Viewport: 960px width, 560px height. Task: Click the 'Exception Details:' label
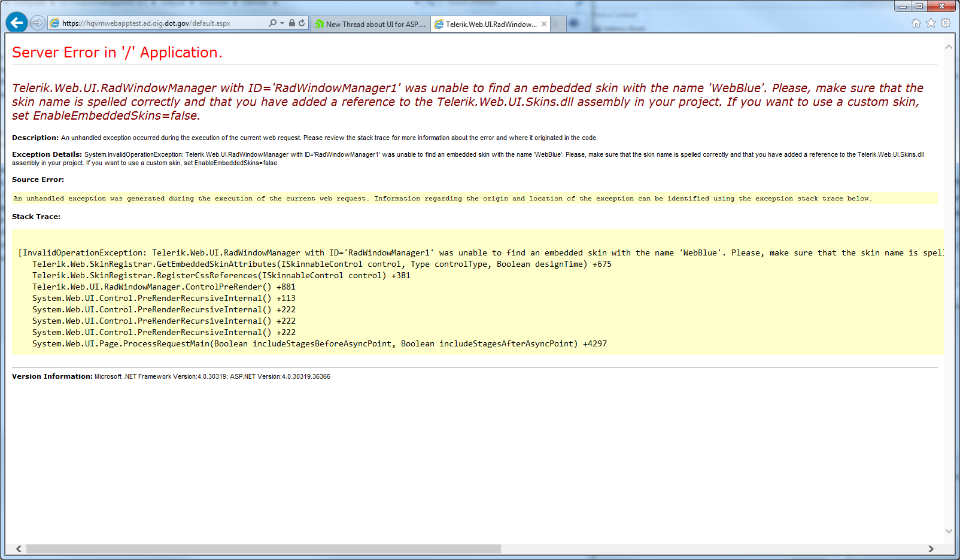(x=47, y=154)
